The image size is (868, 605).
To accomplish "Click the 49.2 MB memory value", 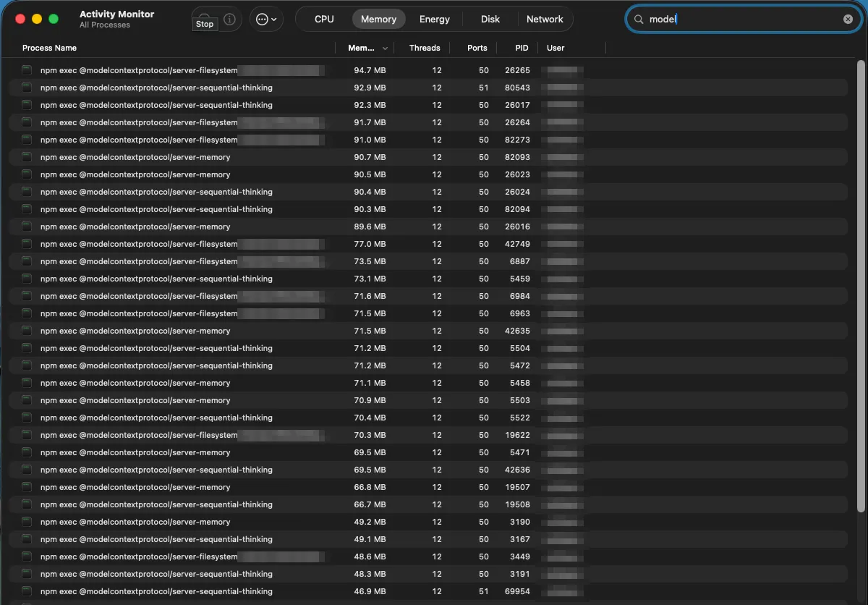I will pyautogui.click(x=370, y=522).
